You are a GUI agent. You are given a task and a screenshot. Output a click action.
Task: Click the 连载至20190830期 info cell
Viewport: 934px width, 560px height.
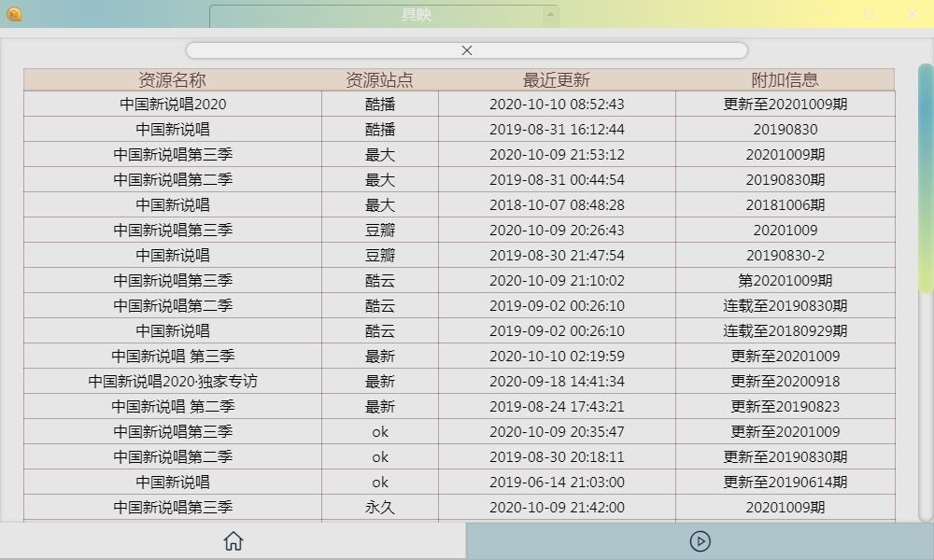click(785, 306)
